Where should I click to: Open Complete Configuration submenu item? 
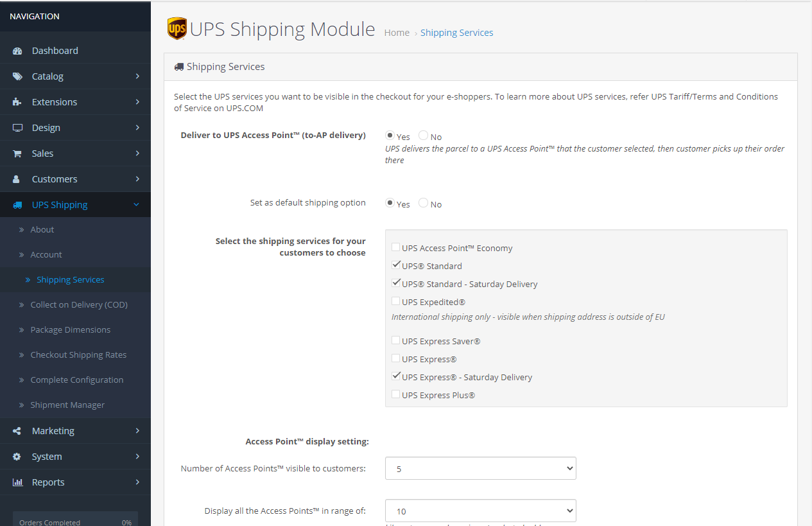75,380
